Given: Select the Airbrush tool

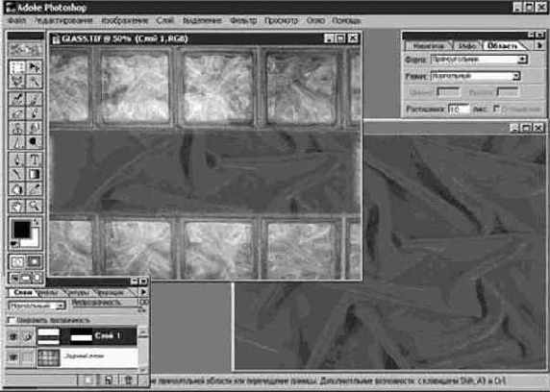Looking at the screenshot, I should [17, 99].
